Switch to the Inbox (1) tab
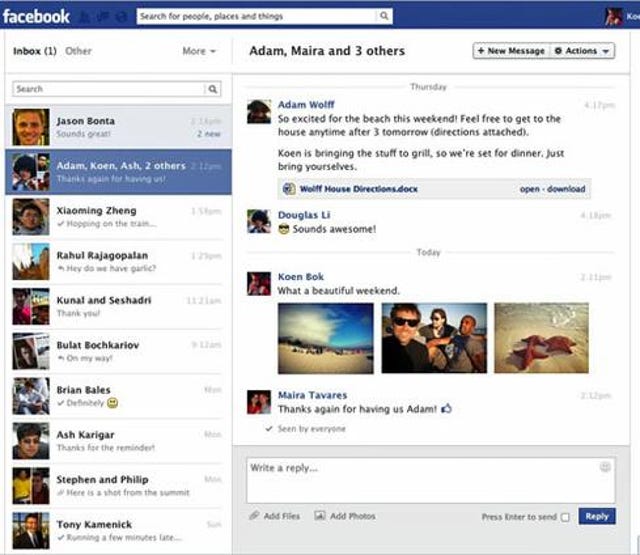This screenshot has height=555, width=640. [35, 51]
